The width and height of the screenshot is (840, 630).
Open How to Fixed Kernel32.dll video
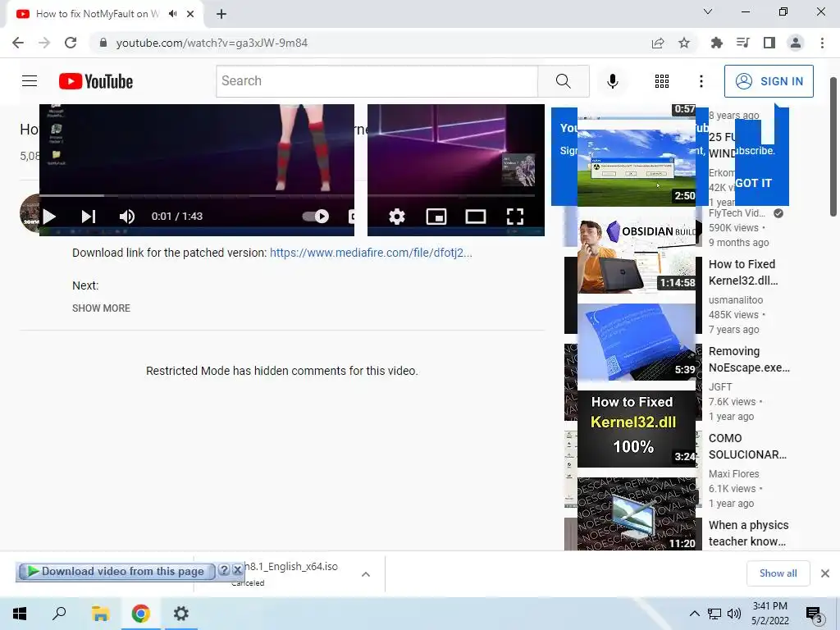(743, 272)
